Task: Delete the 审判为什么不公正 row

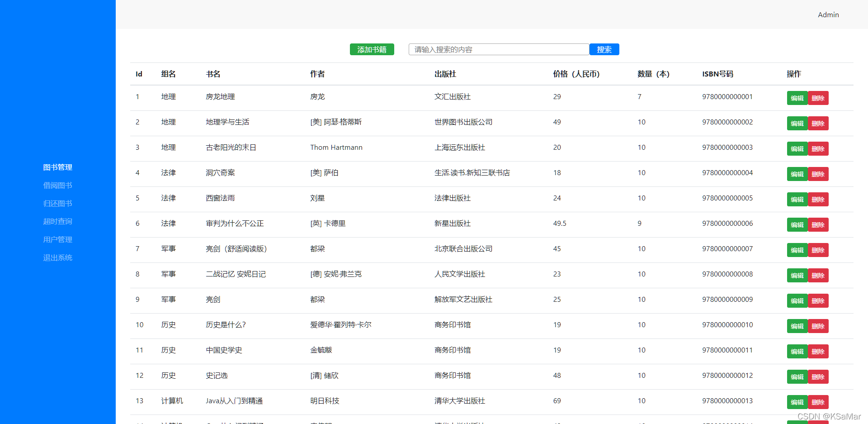Action: (818, 224)
